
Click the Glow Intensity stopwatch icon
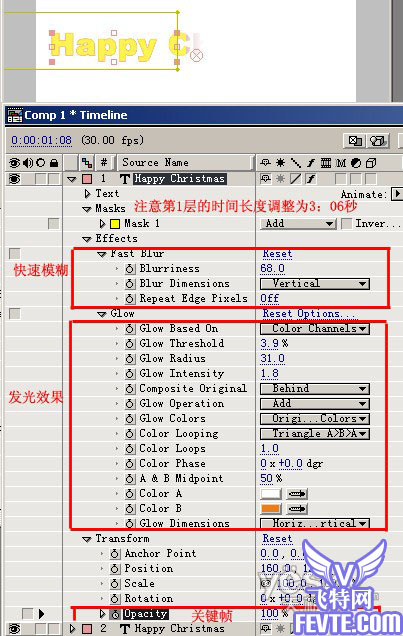pyautogui.click(x=130, y=374)
